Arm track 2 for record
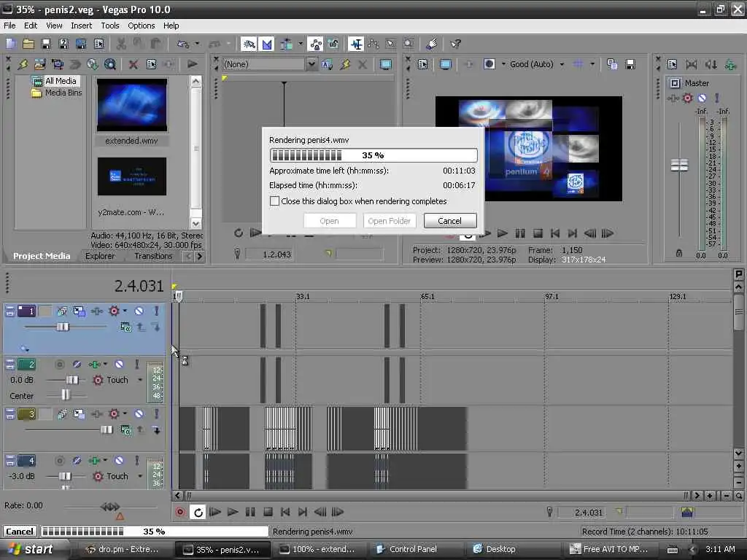Image resolution: width=747 pixels, height=560 pixels. pos(59,365)
